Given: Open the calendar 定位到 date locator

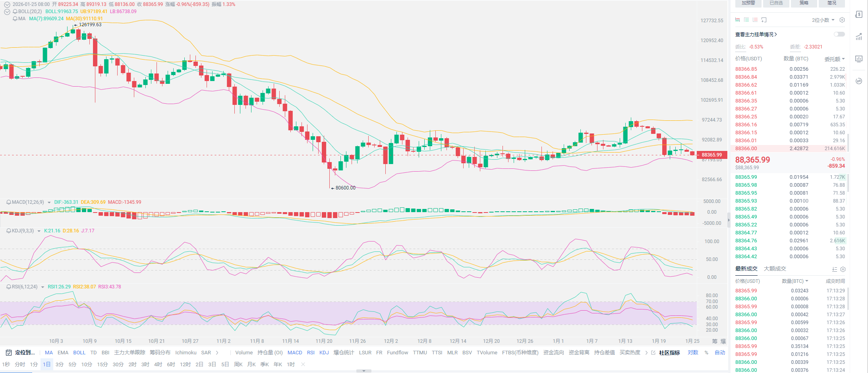Looking at the screenshot, I should [x=21, y=352].
